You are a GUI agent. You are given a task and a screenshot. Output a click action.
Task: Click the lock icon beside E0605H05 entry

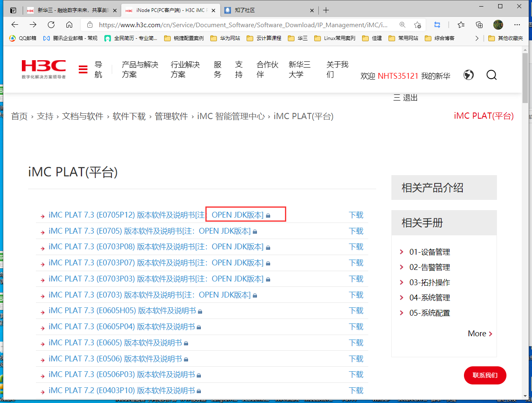(x=200, y=311)
